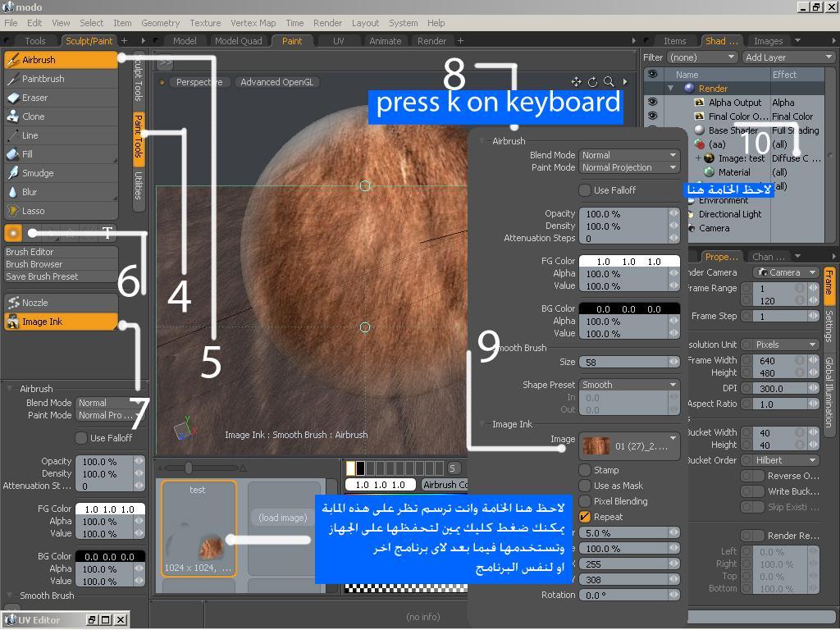Enable the Use as Mask checkbox
This screenshot has width=840, height=630.
coord(585,486)
